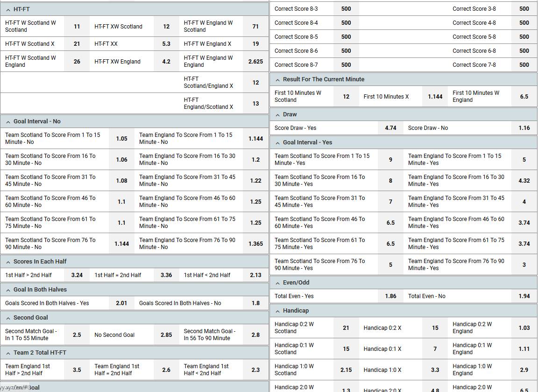Bet Scotland to score 76 to 90 minute Yes 5
The width and height of the screenshot is (538, 392).
(x=390, y=264)
